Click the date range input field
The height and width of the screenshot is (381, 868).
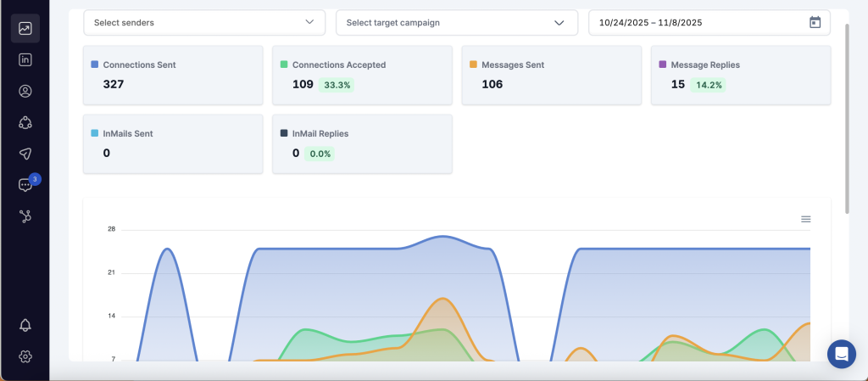click(695, 23)
